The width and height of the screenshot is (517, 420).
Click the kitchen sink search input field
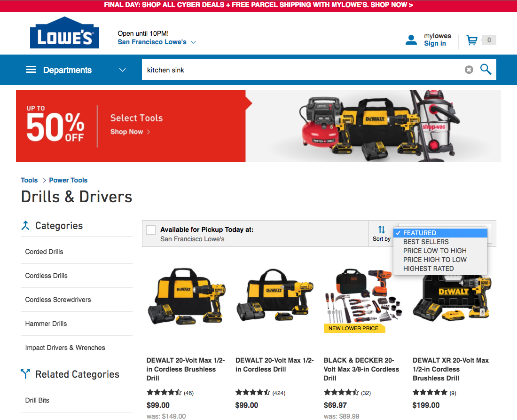(303, 70)
